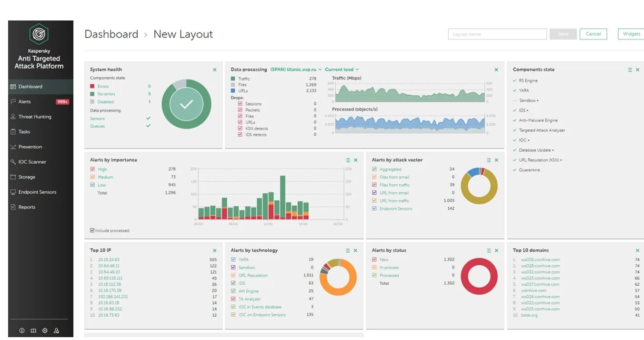
Task: Open IP address 10.16.24.65
Action: (109, 260)
